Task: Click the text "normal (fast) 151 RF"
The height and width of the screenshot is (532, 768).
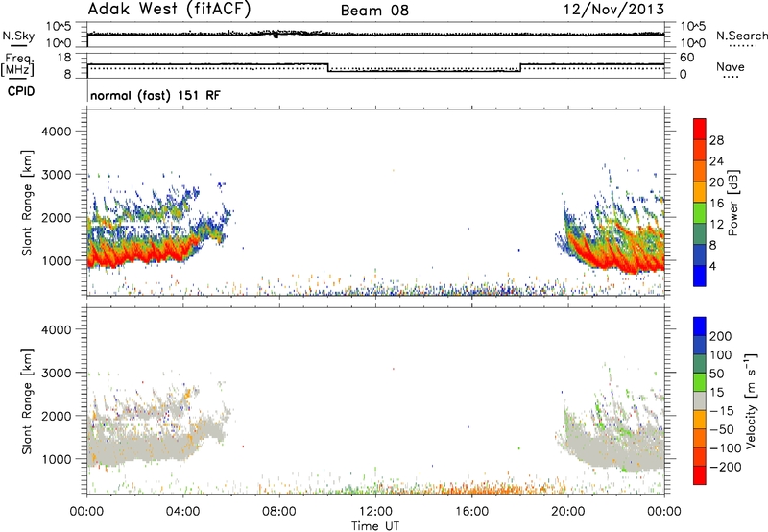Action: 156,95
